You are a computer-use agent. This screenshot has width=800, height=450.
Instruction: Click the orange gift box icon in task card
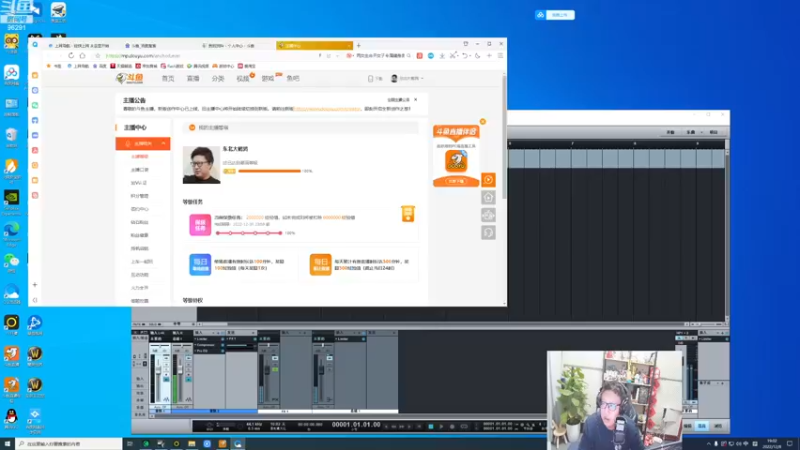(408, 214)
